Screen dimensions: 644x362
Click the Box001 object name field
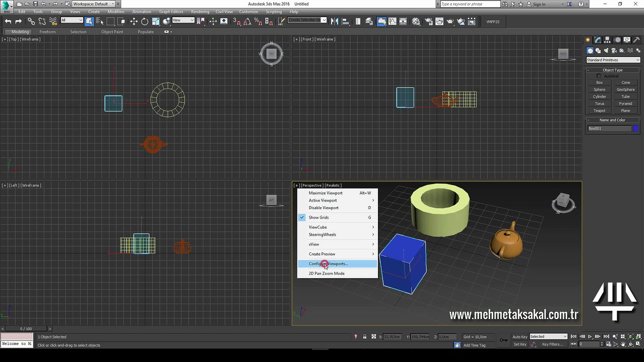click(609, 128)
